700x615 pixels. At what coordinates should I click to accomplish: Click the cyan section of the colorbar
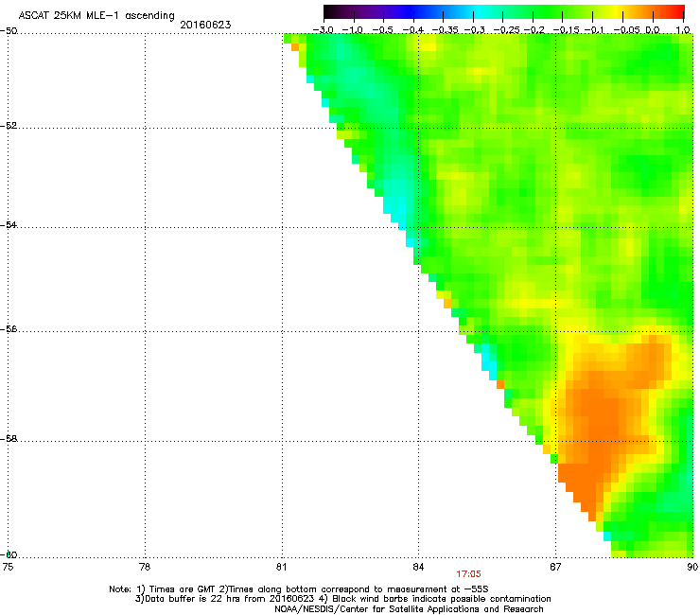[x=480, y=12]
